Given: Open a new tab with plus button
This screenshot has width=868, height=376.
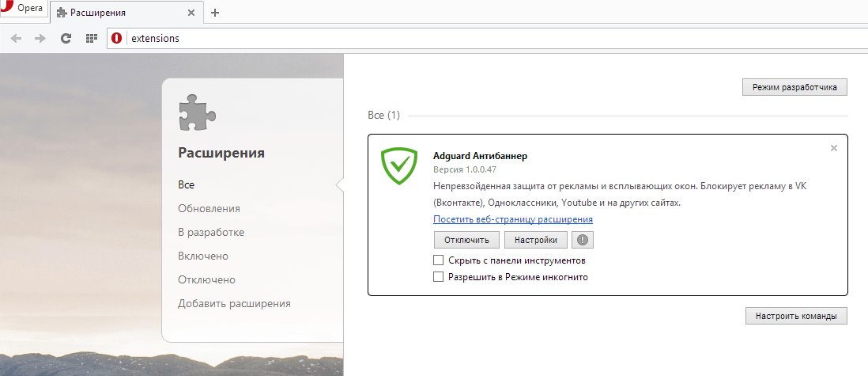Looking at the screenshot, I should coord(215,13).
